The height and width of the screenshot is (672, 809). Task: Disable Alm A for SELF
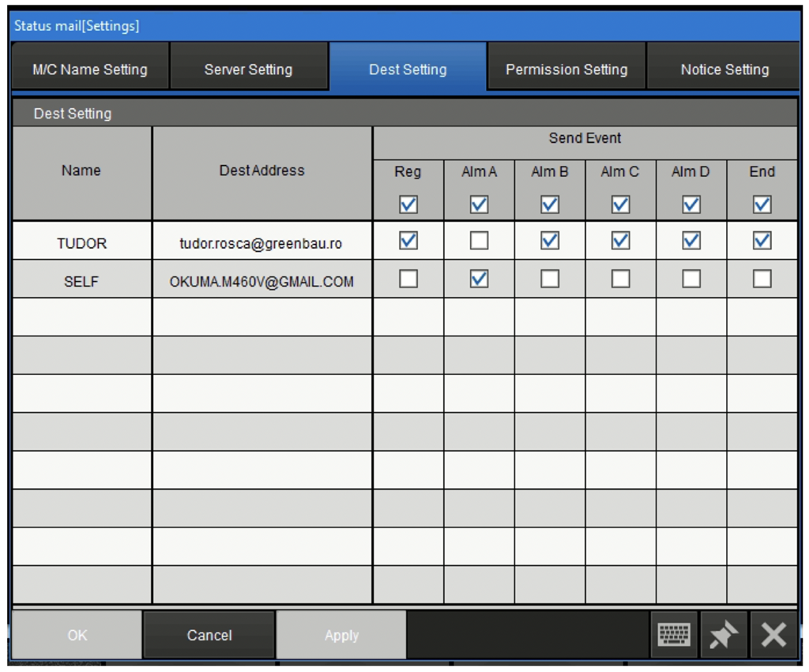coord(479,279)
